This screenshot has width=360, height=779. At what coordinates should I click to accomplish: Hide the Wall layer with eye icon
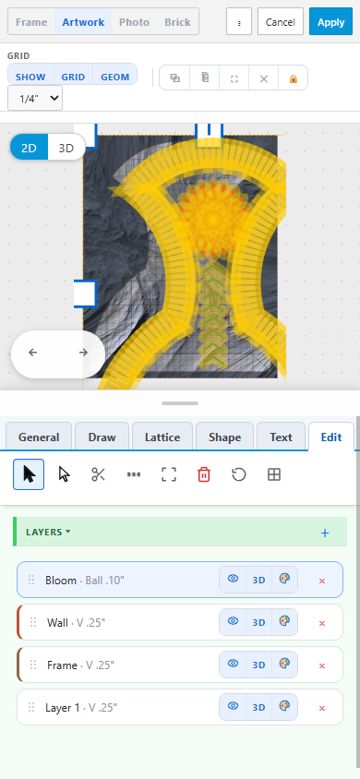coord(233,622)
